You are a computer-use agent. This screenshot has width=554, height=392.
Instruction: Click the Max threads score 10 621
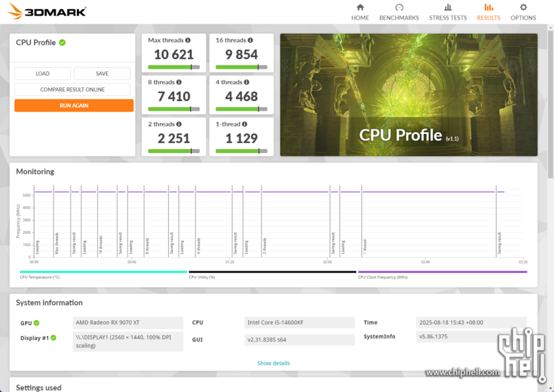[174, 54]
